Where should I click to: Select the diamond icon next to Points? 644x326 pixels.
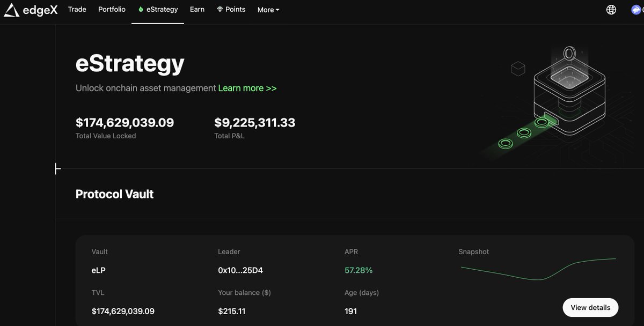tap(219, 9)
